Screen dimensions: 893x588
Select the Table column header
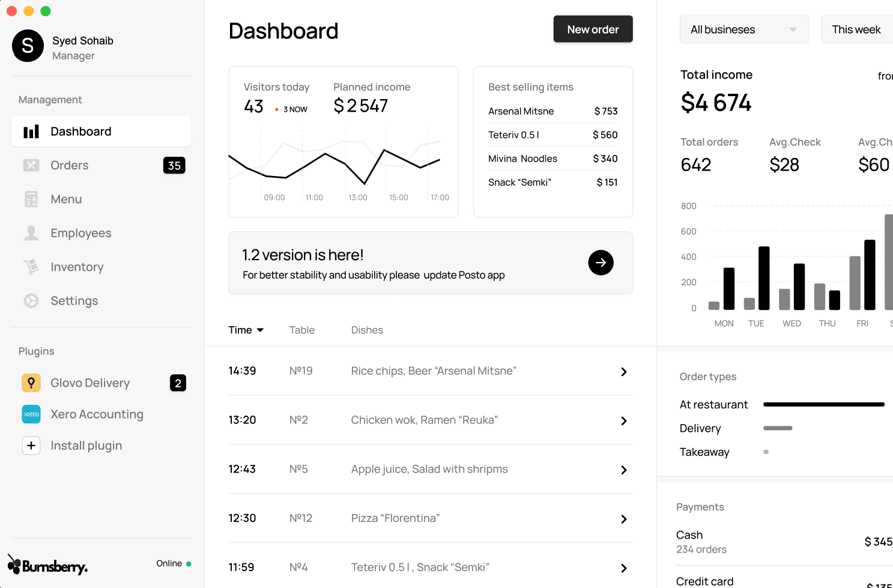pyautogui.click(x=301, y=330)
